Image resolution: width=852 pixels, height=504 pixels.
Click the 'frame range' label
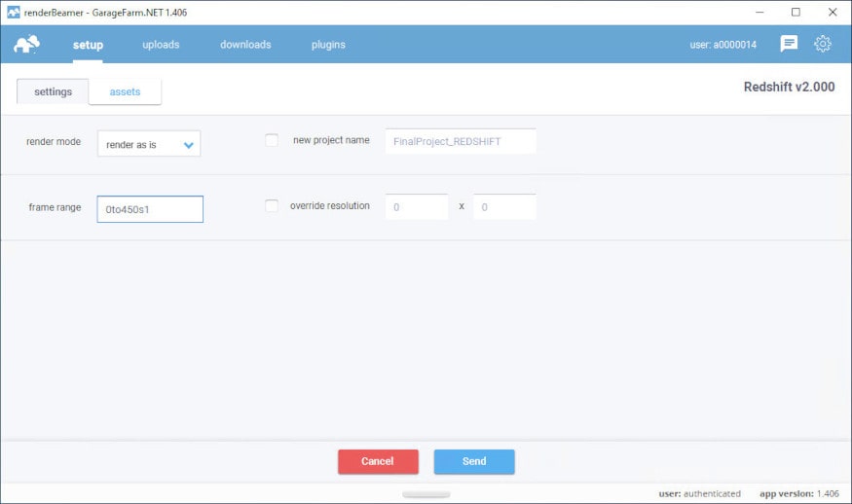pos(55,207)
